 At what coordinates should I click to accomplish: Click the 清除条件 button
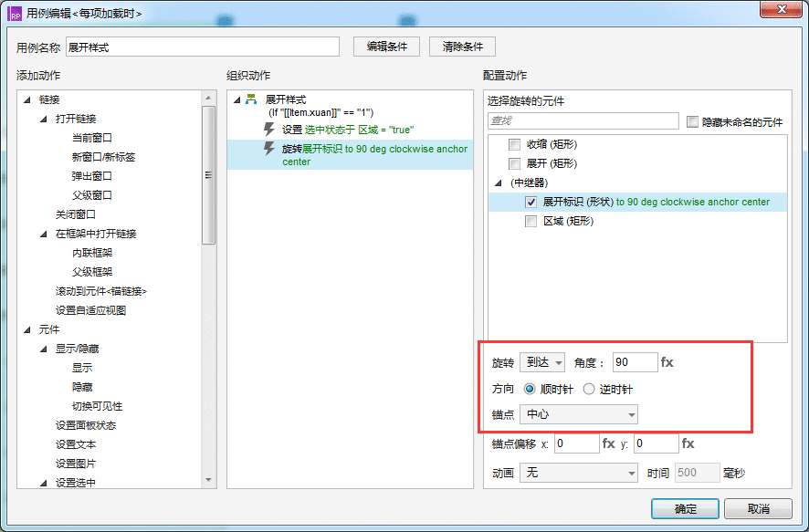463,47
